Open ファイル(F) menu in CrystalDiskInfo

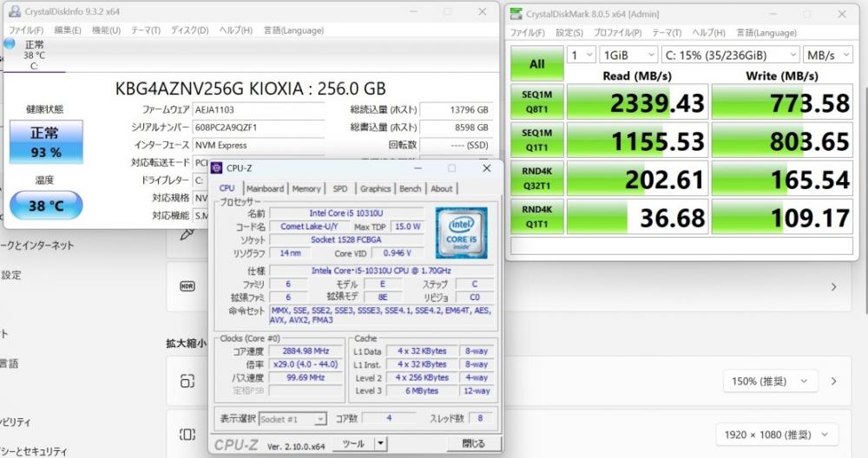click(x=26, y=30)
